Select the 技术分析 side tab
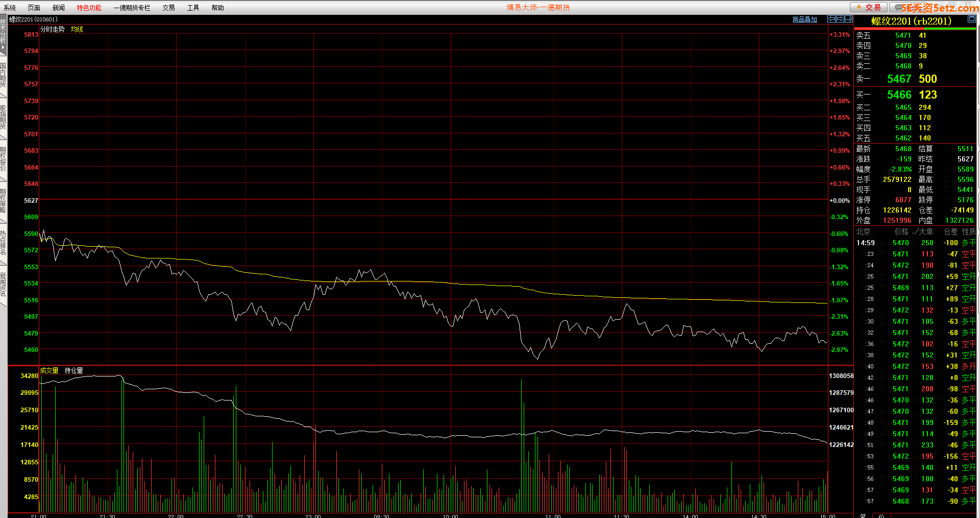The width and height of the screenshot is (980, 518). pos(3,34)
